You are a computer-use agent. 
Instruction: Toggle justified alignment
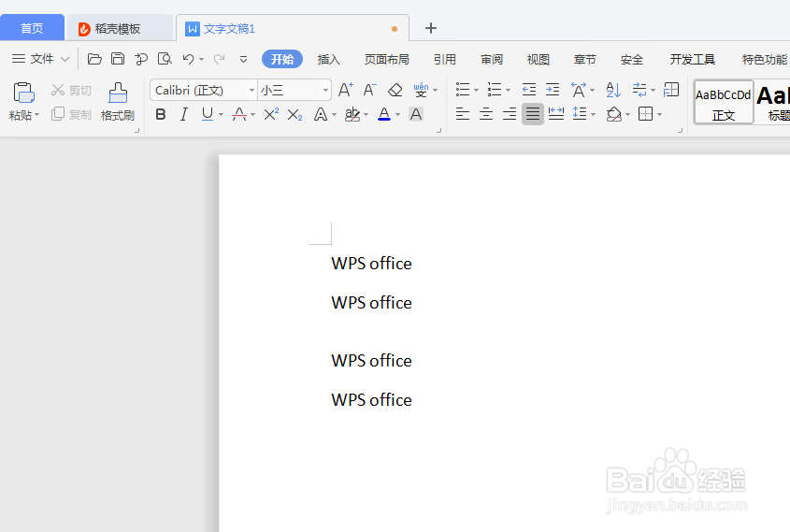[x=533, y=114]
